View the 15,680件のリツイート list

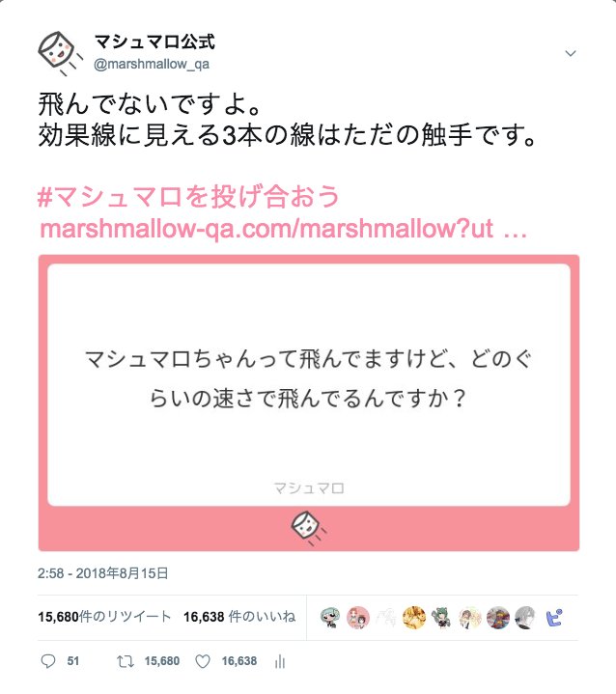[104, 617]
